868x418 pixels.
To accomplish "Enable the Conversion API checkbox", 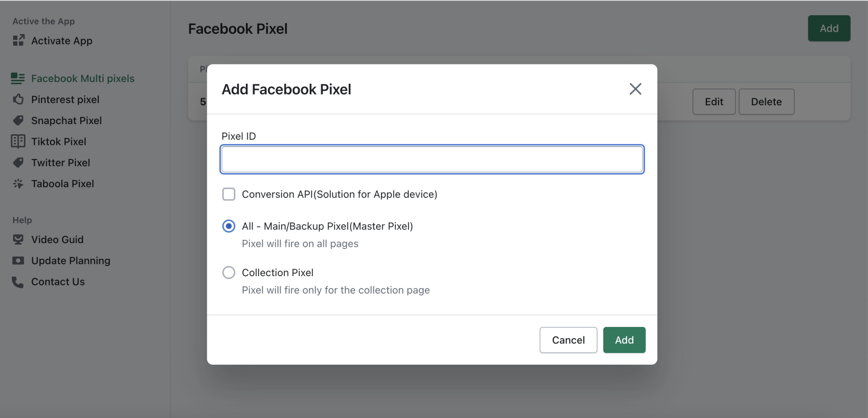I will 228,194.
